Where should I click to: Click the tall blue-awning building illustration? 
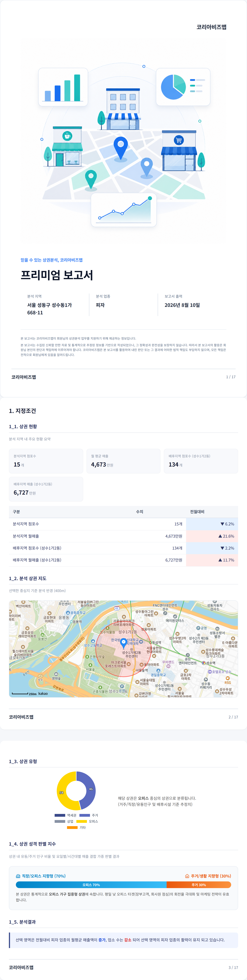point(123,109)
